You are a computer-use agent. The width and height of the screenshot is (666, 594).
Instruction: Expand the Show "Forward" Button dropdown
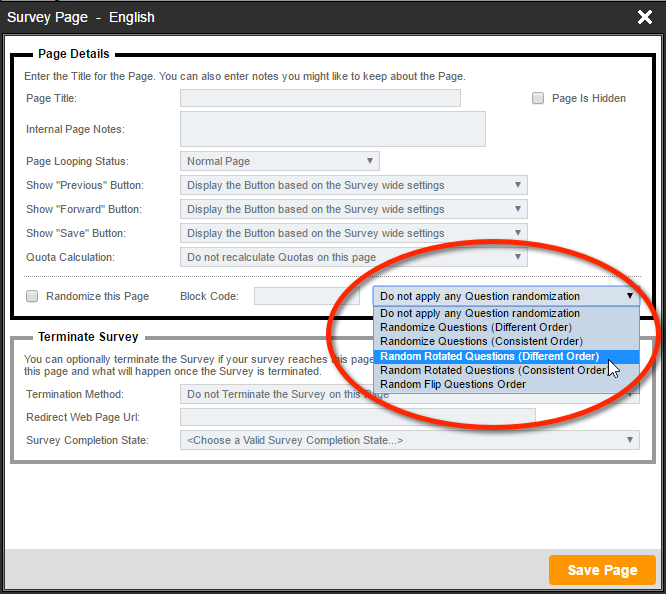tap(353, 209)
